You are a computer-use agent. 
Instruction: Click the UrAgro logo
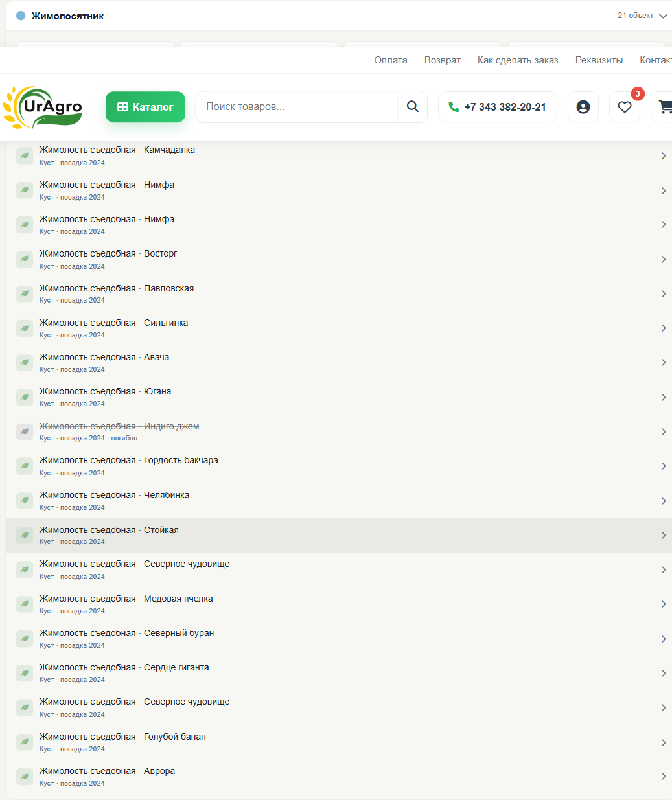click(43, 108)
